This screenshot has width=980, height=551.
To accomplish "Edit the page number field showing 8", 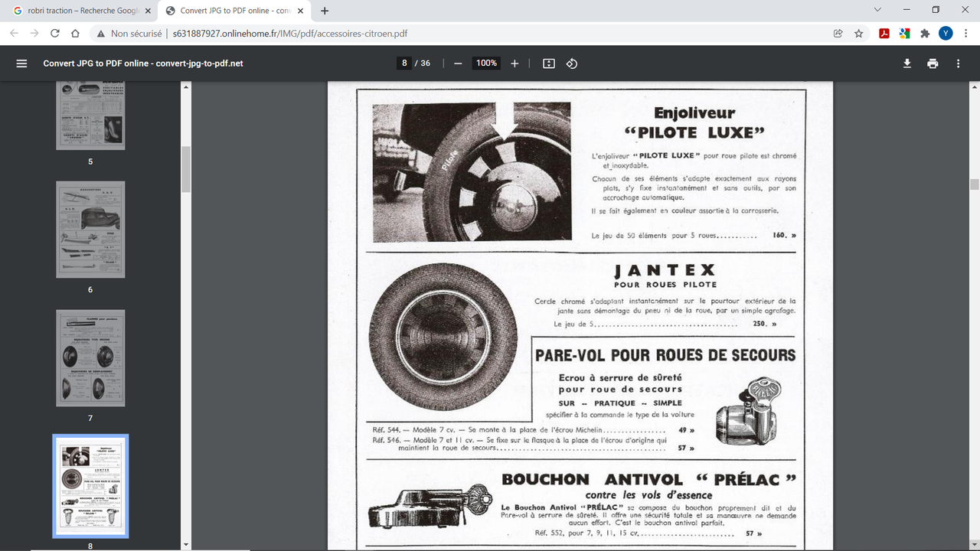I will click(404, 64).
